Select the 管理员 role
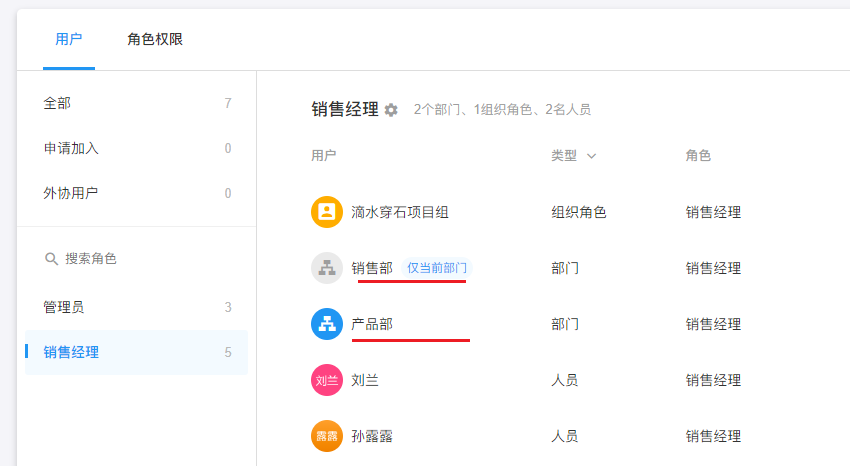Image resolution: width=850 pixels, height=466 pixels. (64, 307)
